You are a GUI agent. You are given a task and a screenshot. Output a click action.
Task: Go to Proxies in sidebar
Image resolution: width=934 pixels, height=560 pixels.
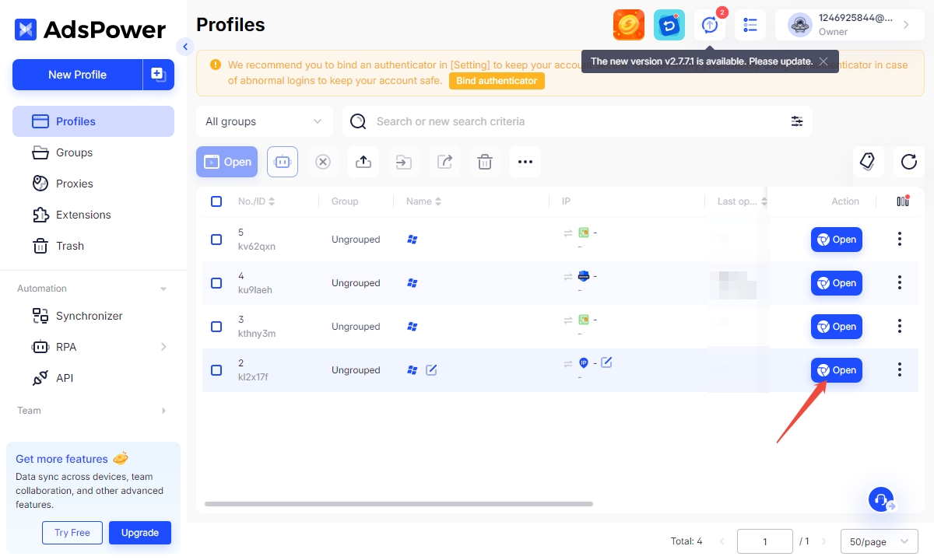[74, 184]
